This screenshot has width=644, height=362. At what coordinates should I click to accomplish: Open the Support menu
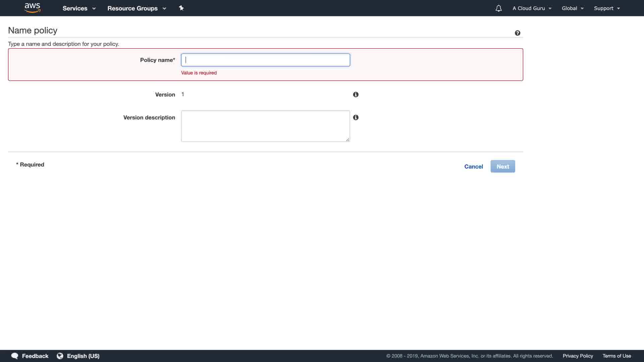coord(606,8)
